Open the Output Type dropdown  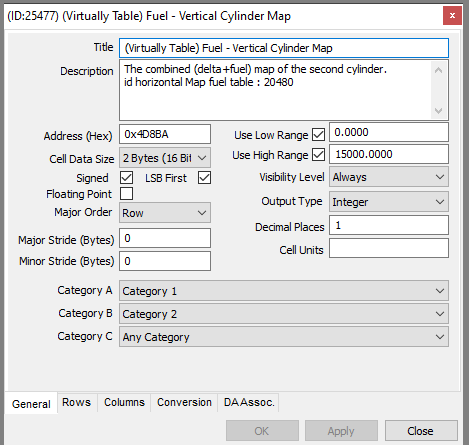point(389,202)
